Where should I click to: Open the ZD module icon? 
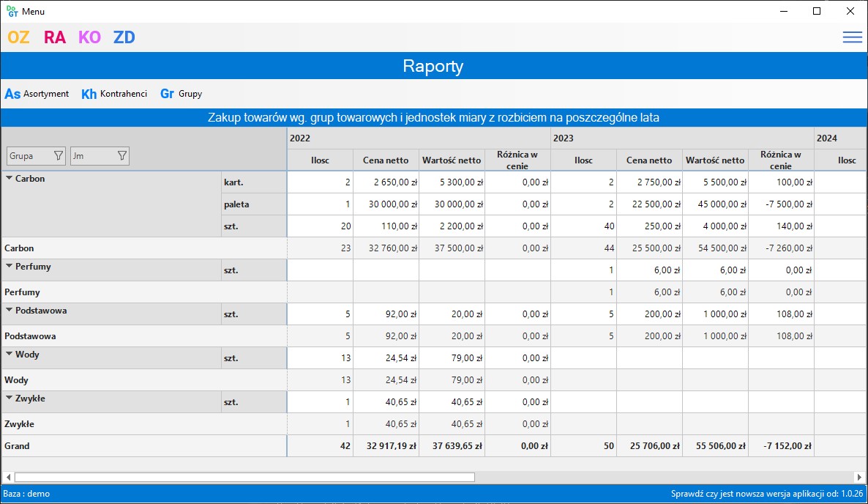(124, 37)
